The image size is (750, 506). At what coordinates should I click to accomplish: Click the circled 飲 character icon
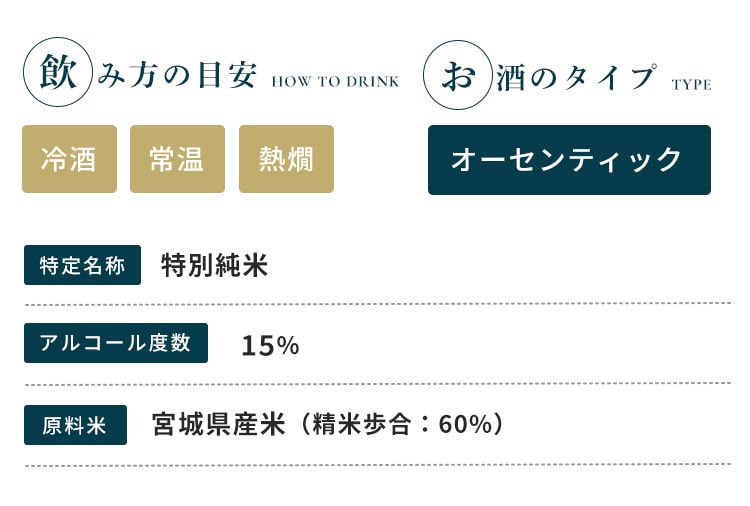click(57, 72)
